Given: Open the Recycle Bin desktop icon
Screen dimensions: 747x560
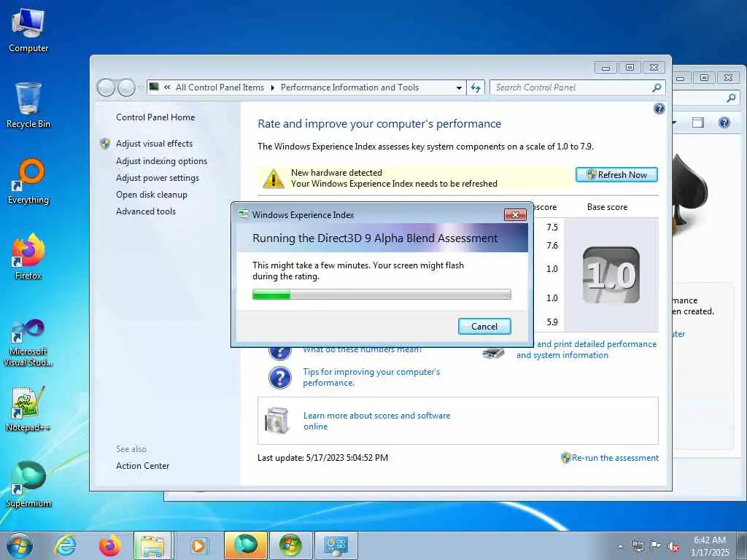Looking at the screenshot, I should pyautogui.click(x=28, y=105).
